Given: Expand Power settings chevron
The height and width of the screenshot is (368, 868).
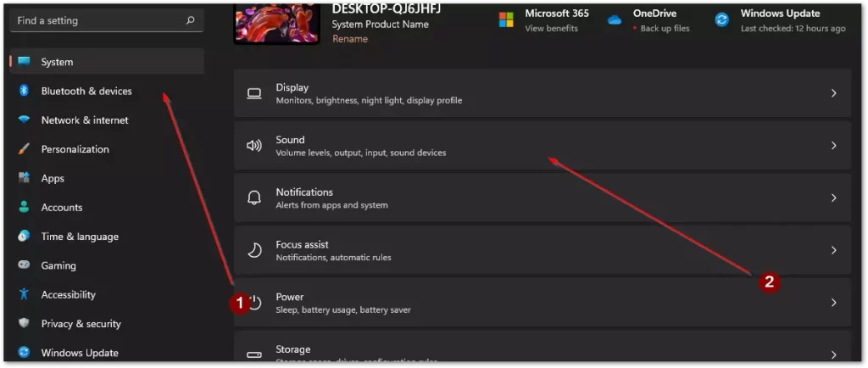Looking at the screenshot, I should point(834,303).
